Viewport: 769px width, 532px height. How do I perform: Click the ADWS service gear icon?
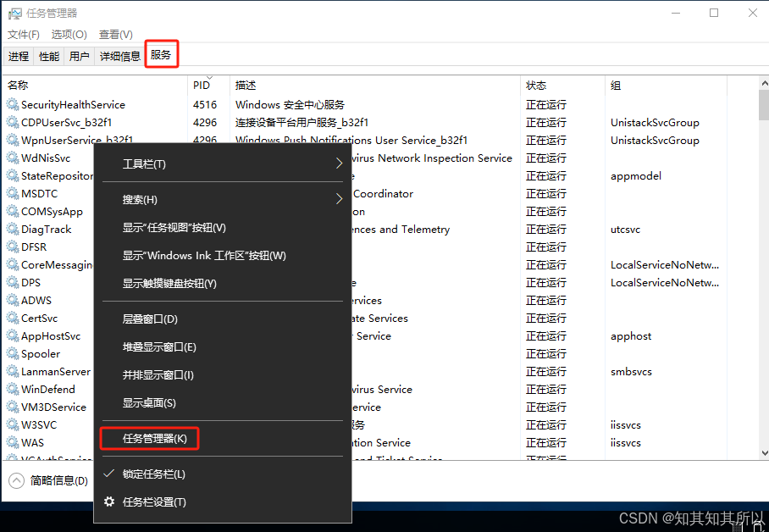click(13, 300)
